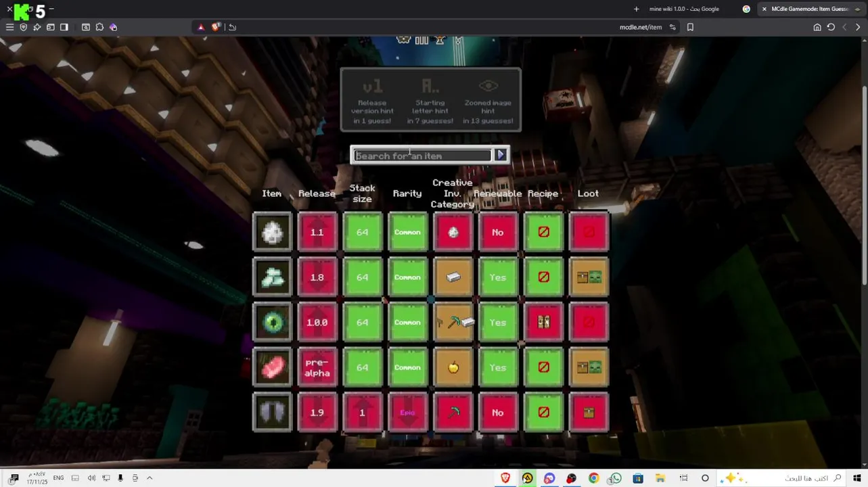Click the Leo AI sparkle toolbar icon

37,27
